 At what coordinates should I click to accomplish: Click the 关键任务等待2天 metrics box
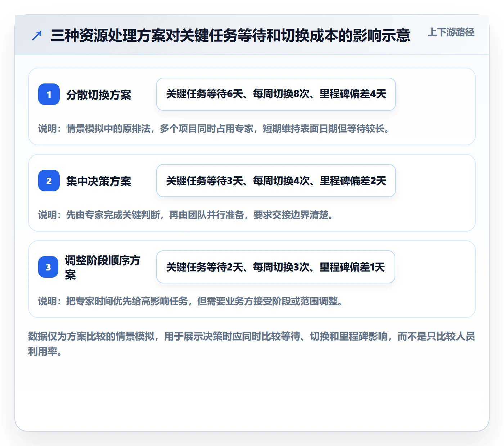[276, 267]
